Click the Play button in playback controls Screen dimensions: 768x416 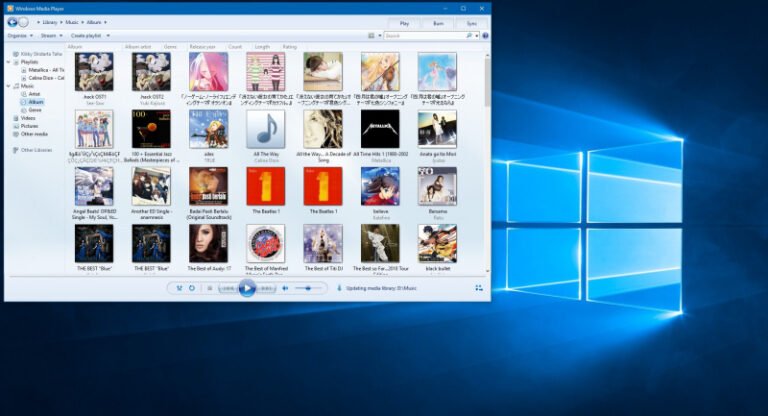[247, 288]
